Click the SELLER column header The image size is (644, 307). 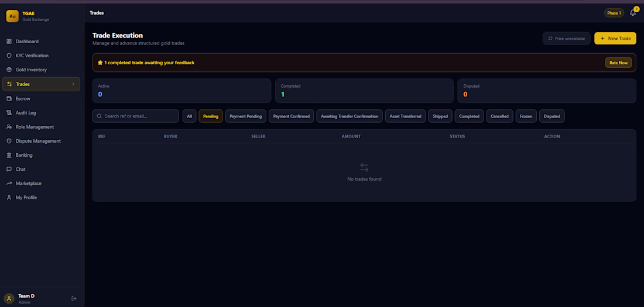(x=258, y=136)
